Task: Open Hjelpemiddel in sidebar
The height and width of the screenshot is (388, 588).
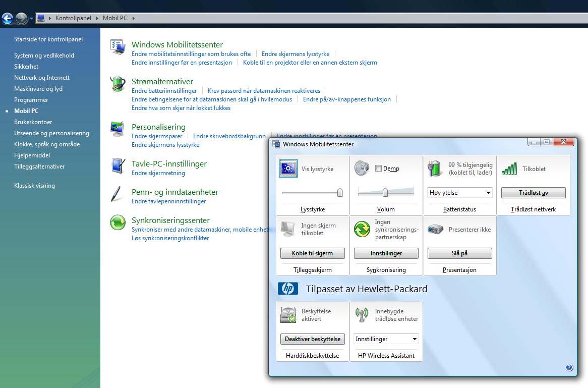Action: [32, 155]
